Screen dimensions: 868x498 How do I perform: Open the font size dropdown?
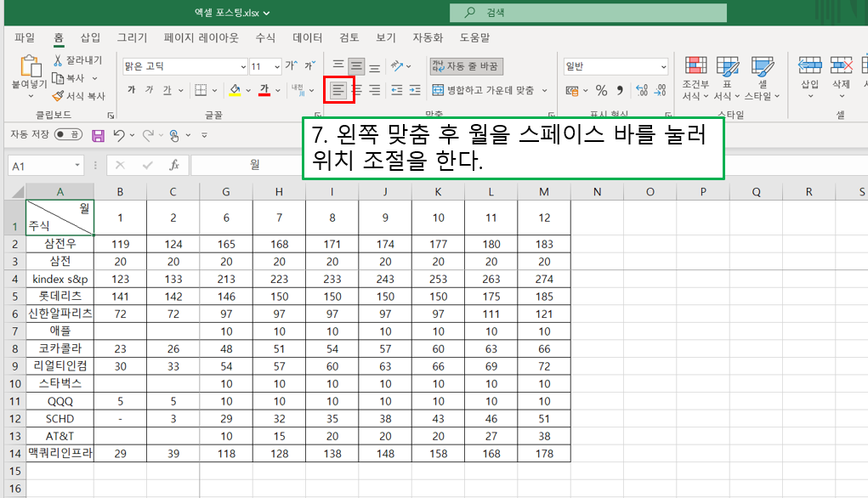277,66
